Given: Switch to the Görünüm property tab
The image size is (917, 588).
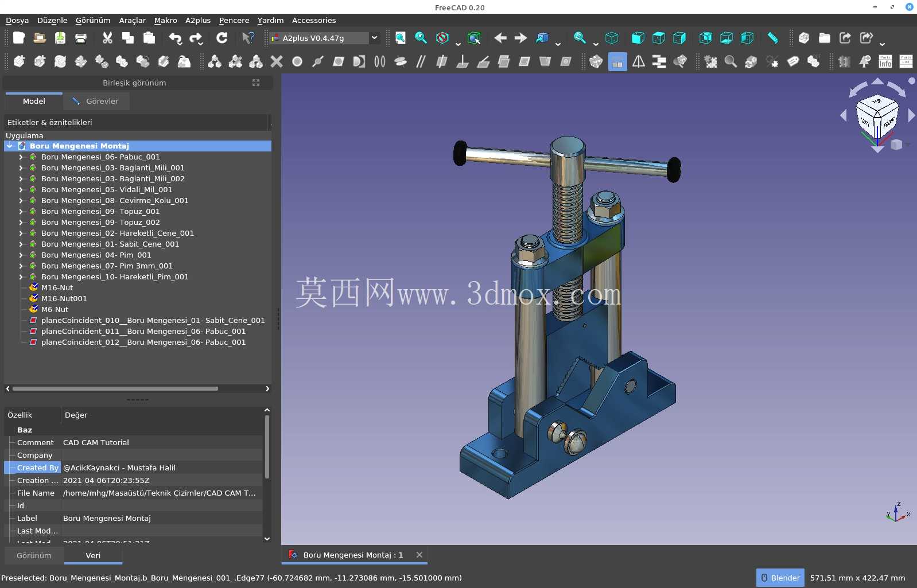Looking at the screenshot, I should click(34, 555).
